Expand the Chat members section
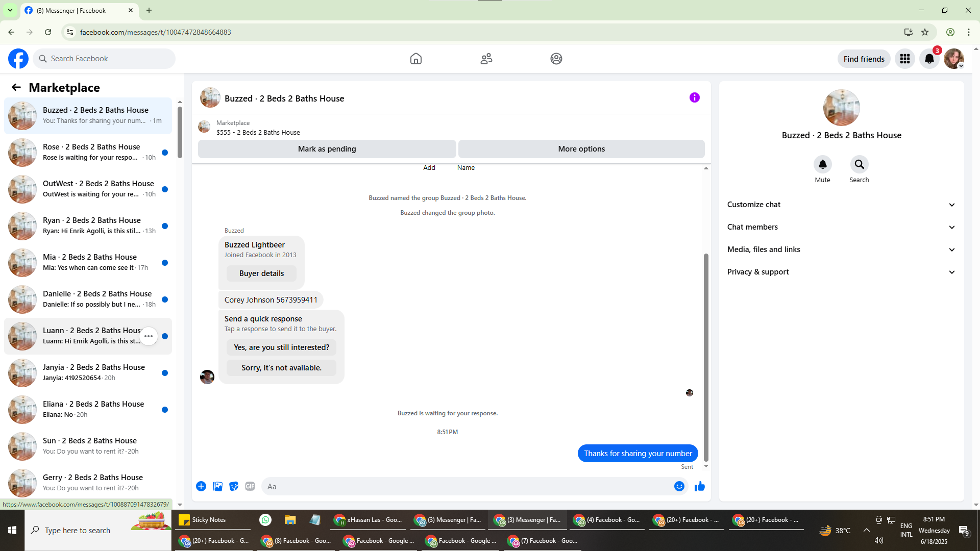Image resolution: width=980 pixels, height=551 pixels. point(841,227)
